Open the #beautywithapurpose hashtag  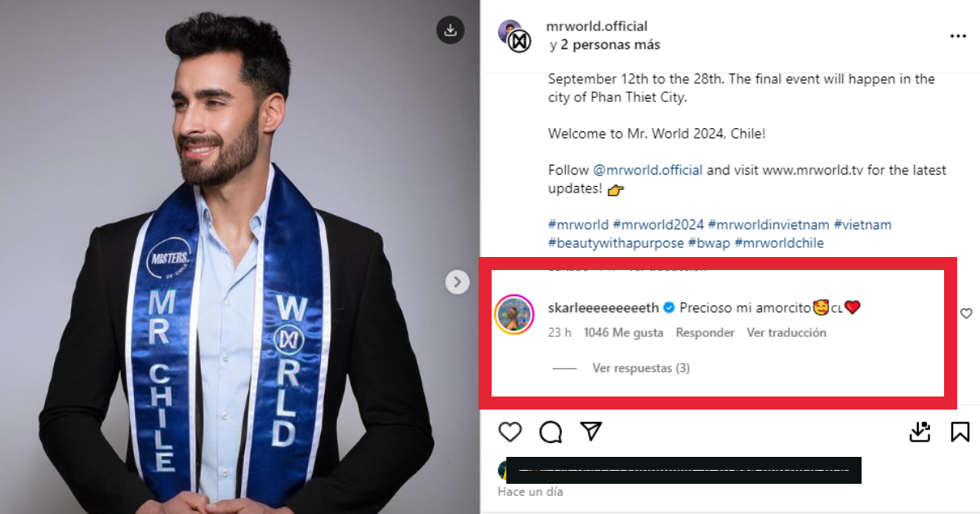click(x=617, y=243)
